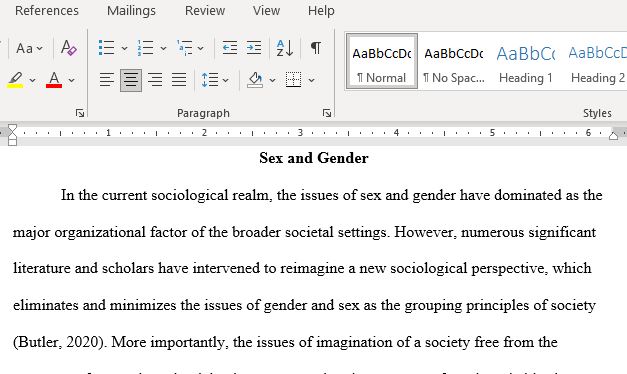627x374 pixels.
Task: Click the Shading paint bucket icon
Action: point(255,80)
